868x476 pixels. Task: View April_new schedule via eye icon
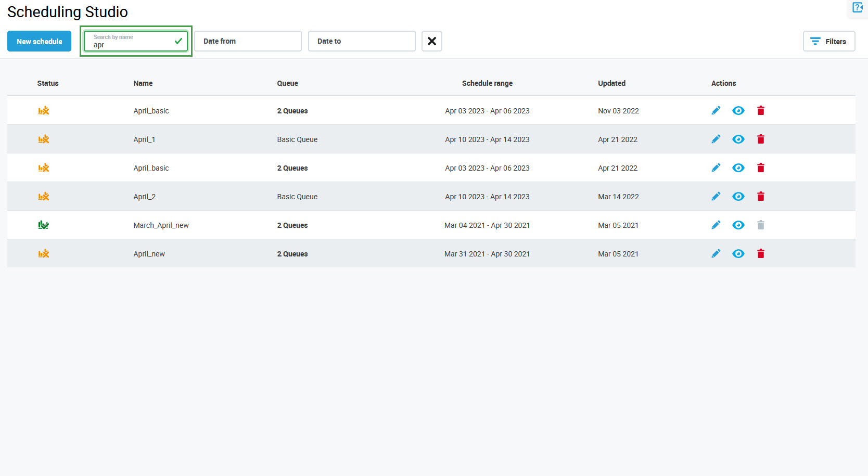click(738, 254)
